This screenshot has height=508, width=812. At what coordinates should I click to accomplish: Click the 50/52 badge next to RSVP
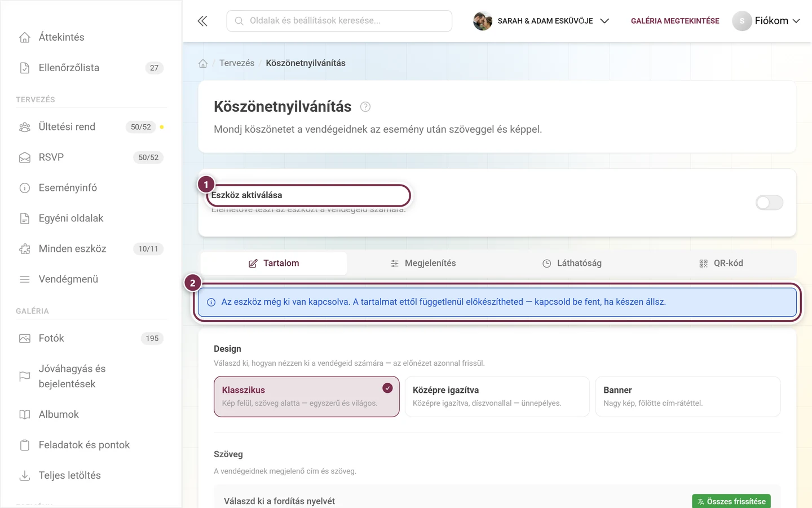point(148,157)
